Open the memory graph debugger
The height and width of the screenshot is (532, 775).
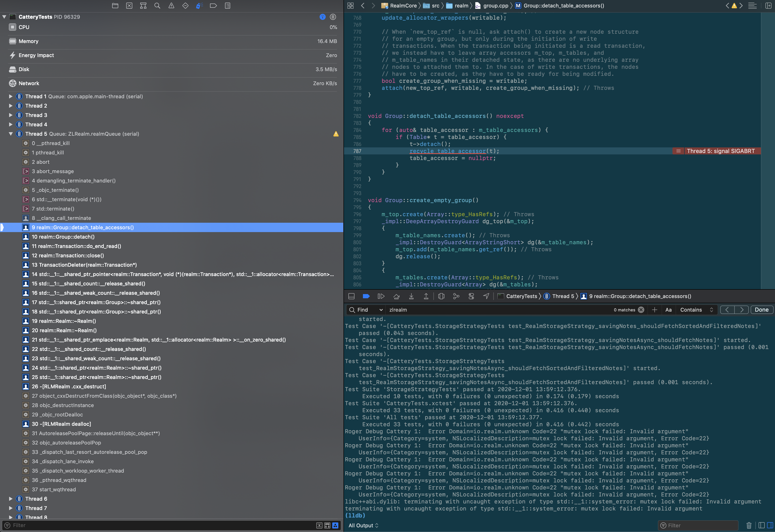tap(456, 296)
